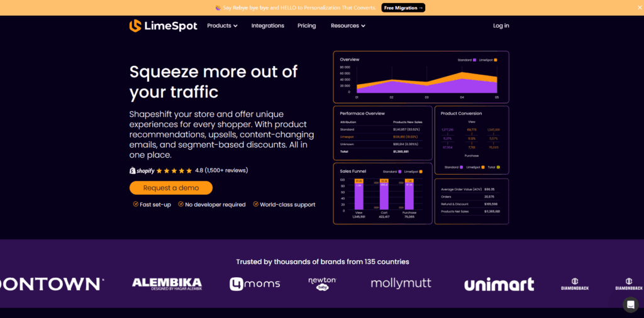Viewport: 644px width, 318px height.
Task: Open the chat widget icon
Action: (630, 305)
